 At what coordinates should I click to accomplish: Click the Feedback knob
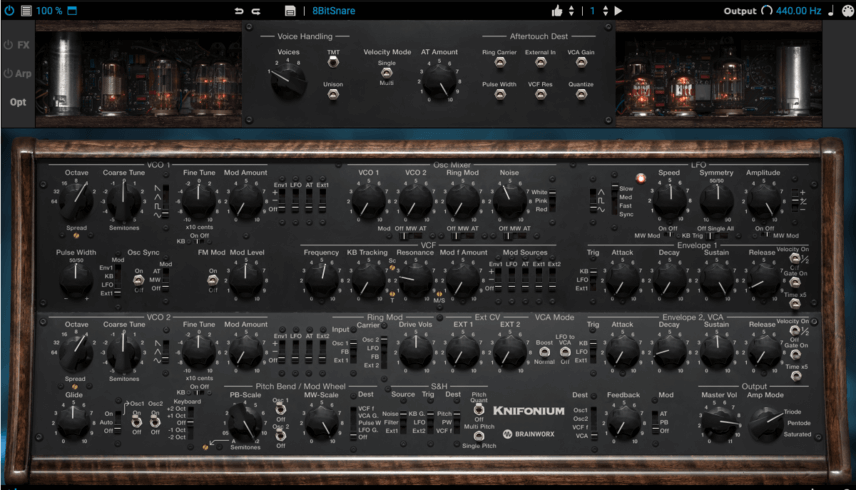click(623, 423)
